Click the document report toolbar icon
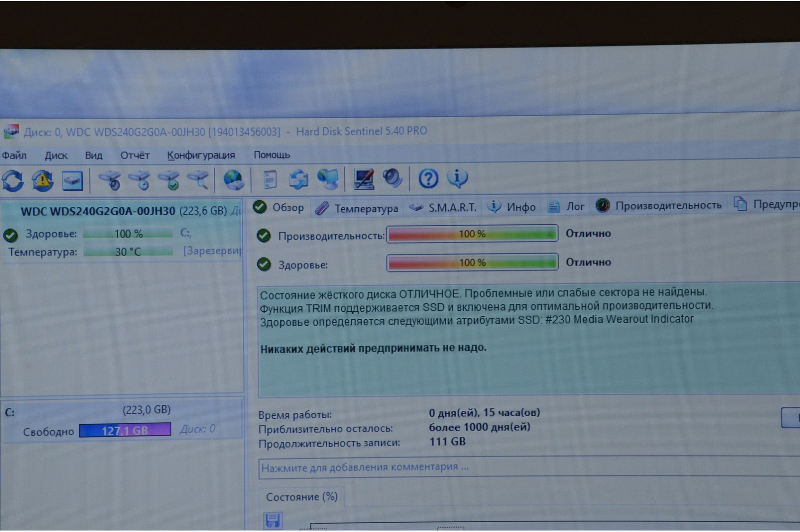The image size is (800, 532). [269, 180]
